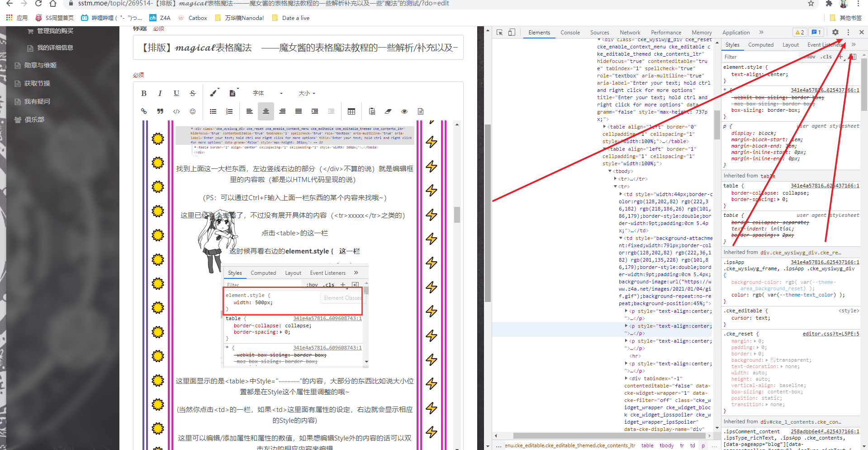Image resolution: width=868 pixels, height=450 pixels.
Task: Switch to the Sources tab
Action: [x=599, y=33]
